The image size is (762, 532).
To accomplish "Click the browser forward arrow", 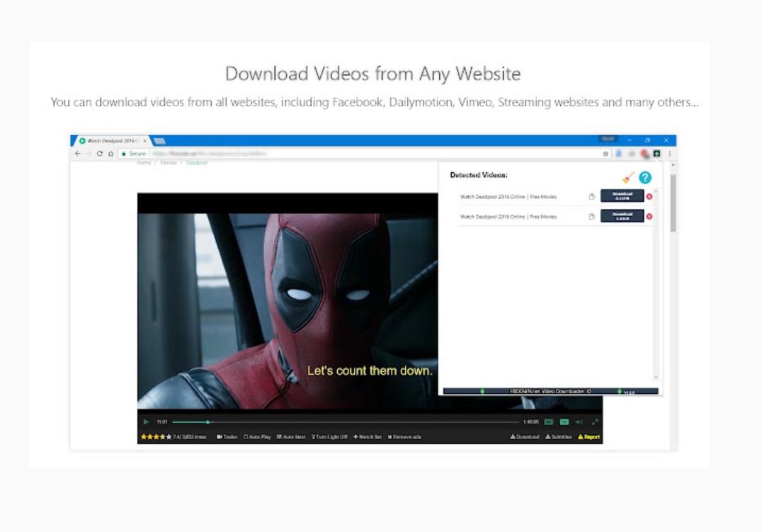I will tap(89, 154).
